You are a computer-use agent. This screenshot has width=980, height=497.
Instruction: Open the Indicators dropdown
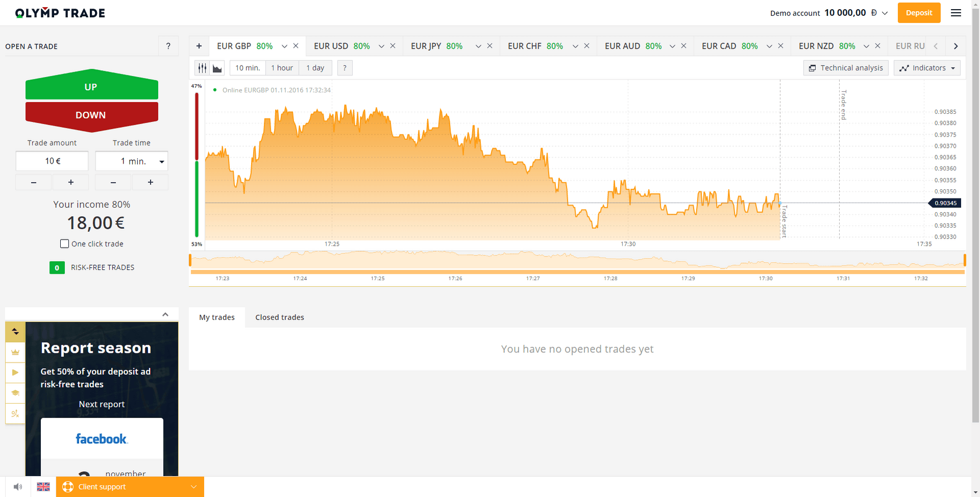[927, 68]
